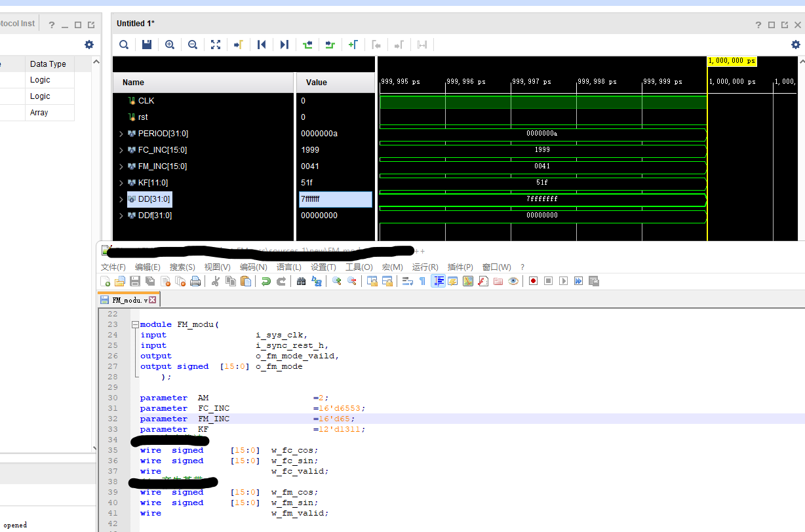Toggle the indent guide button
805x532 pixels.
pyautogui.click(x=438, y=281)
